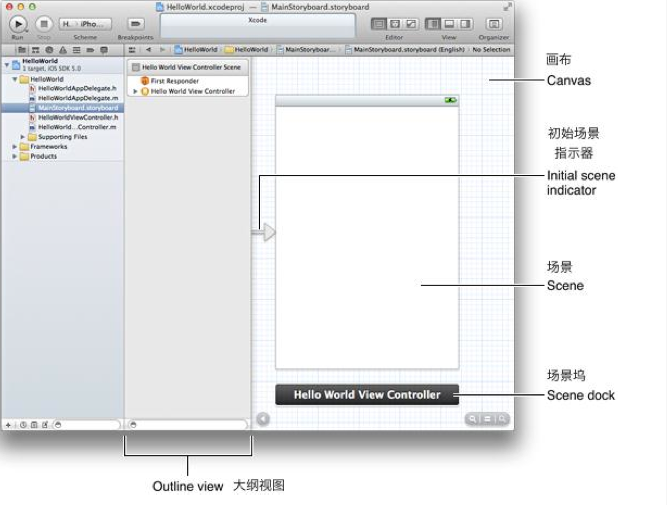Show the Breakpoint navigator

tap(90, 50)
